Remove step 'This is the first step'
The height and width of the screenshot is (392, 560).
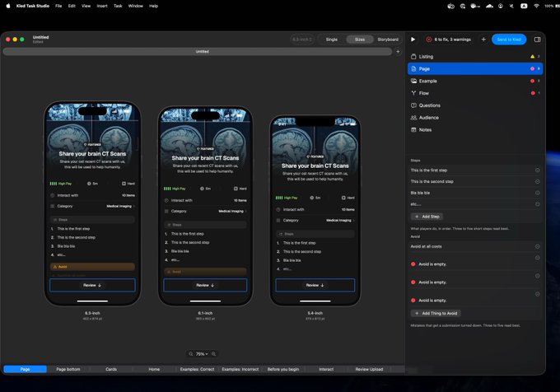[x=537, y=170]
